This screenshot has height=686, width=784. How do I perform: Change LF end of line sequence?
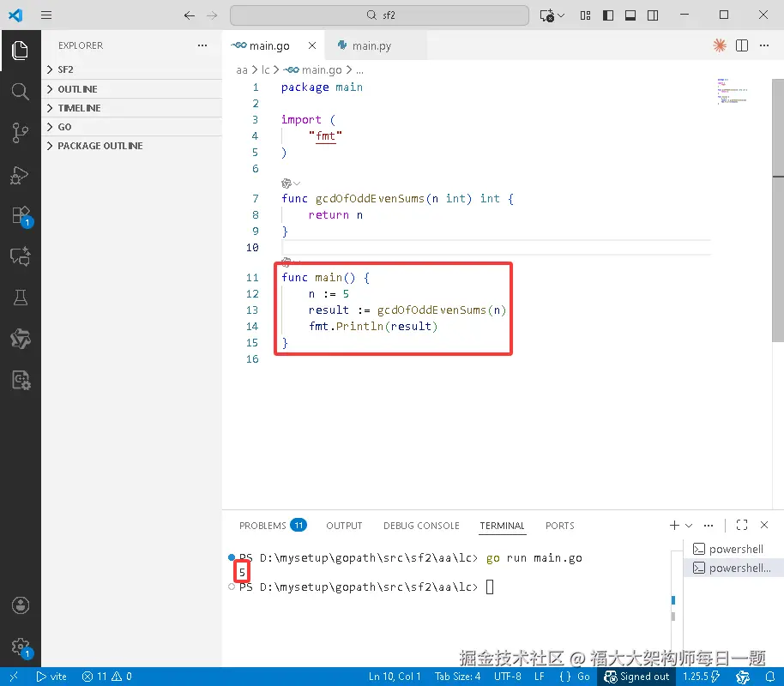[x=539, y=677]
